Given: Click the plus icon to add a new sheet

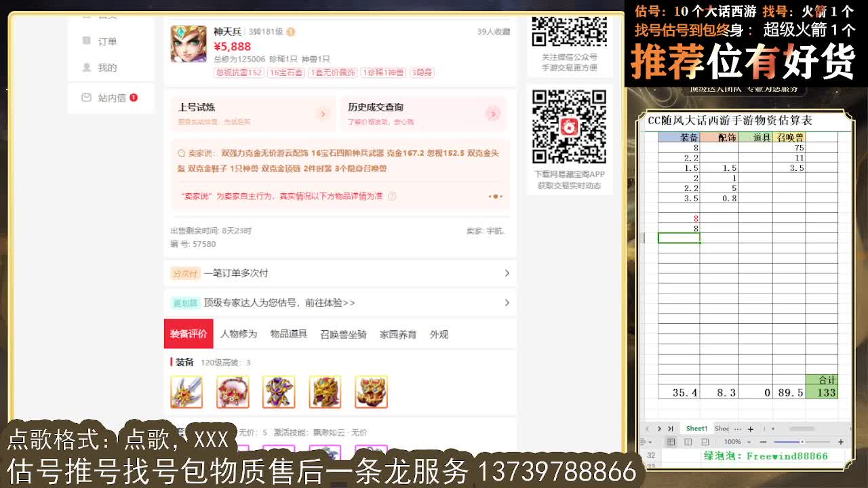Looking at the screenshot, I should coord(751,428).
